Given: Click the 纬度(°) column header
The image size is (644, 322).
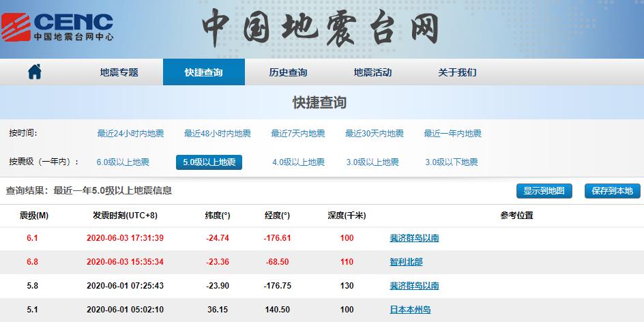Looking at the screenshot, I should (x=218, y=216).
